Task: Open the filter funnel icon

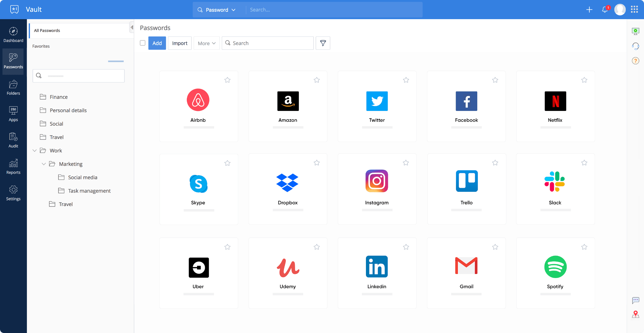Action: pos(323,43)
